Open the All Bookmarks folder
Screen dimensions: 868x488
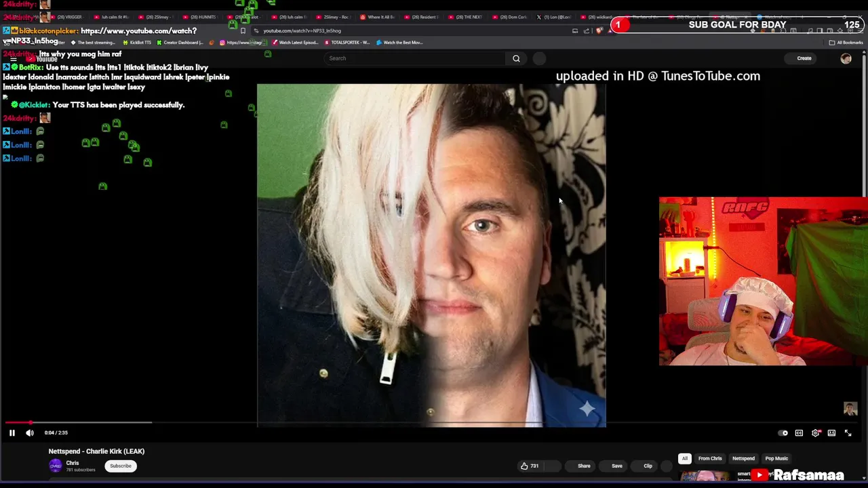click(846, 43)
